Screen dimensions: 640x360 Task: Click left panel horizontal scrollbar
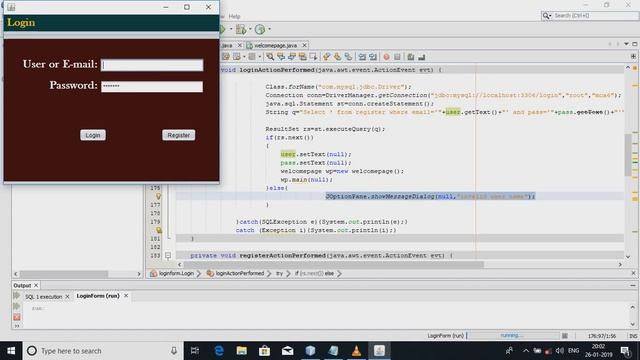64,274
